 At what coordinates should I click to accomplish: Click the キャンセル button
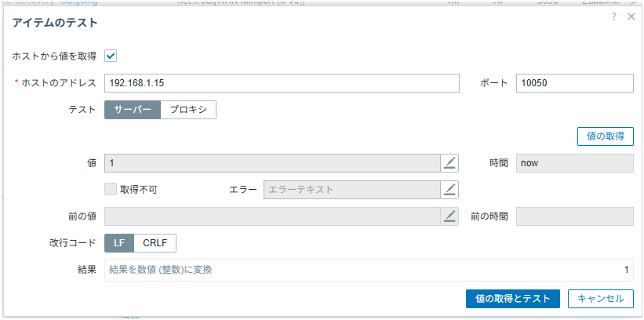[600, 299]
